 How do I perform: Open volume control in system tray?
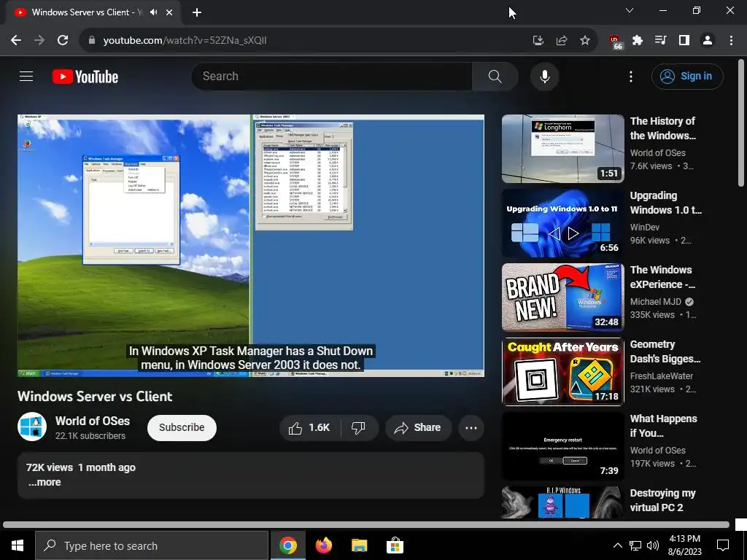(x=653, y=545)
